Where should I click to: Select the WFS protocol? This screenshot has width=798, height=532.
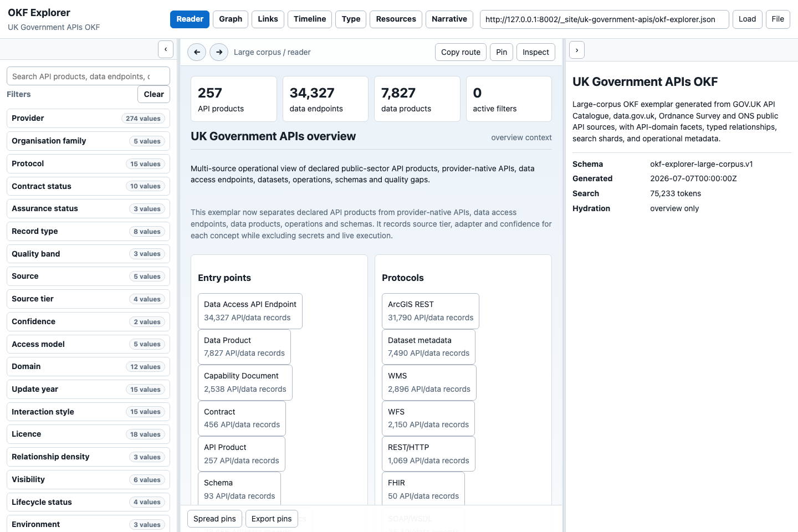pos(428,418)
